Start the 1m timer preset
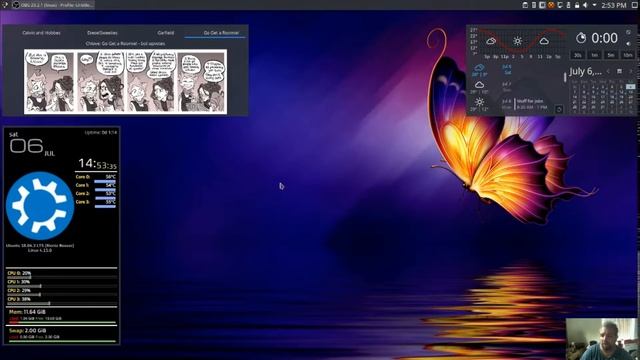The height and width of the screenshot is (360, 640). coord(595,55)
